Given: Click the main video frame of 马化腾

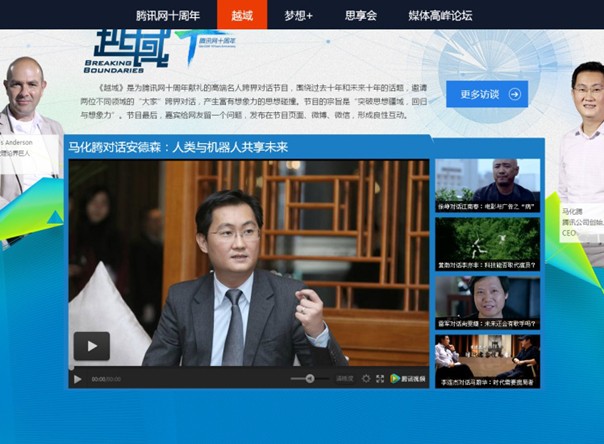Looking at the screenshot, I should tap(249, 263).
